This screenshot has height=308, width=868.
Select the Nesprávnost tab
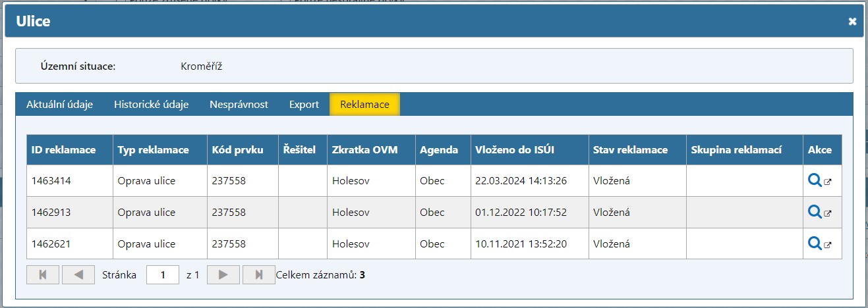[239, 105]
